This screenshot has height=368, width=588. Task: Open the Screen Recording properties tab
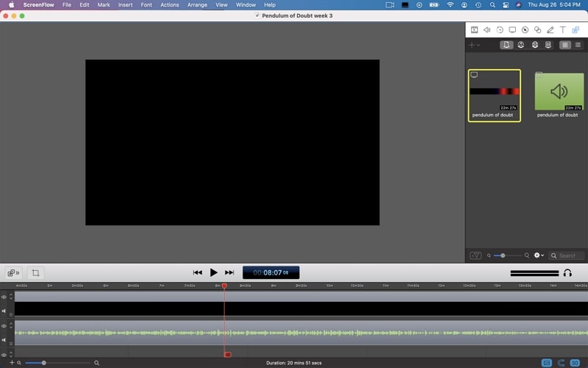[x=512, y=29]
